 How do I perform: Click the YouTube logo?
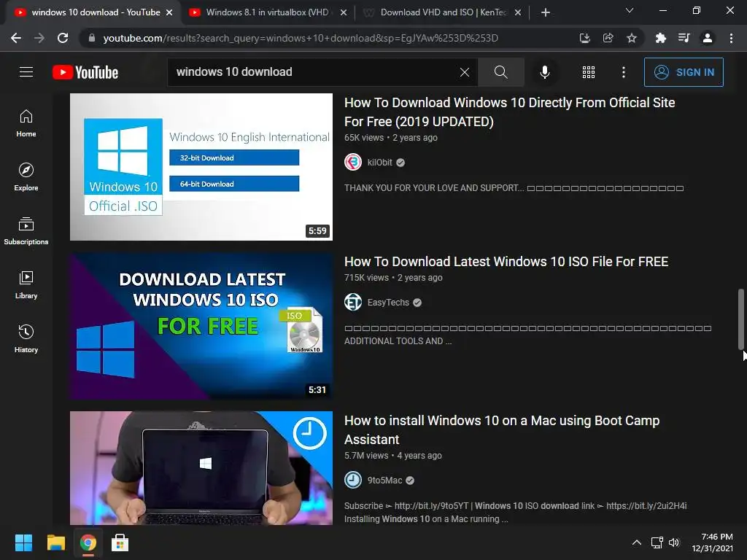tap(85, 72)
